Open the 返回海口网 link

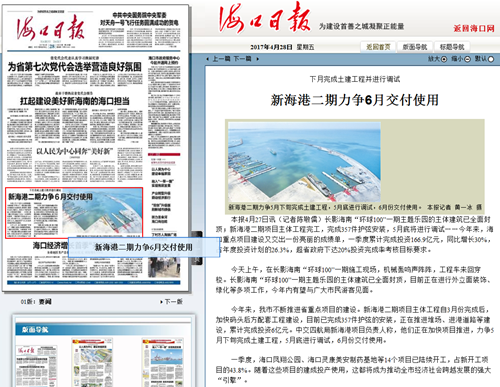click(x=474, y=28)
